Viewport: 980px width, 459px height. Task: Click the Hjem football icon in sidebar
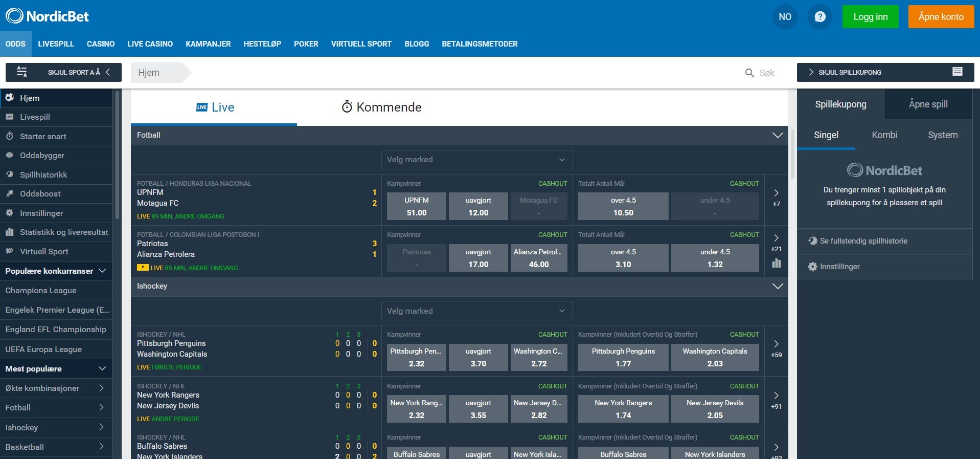10,98
